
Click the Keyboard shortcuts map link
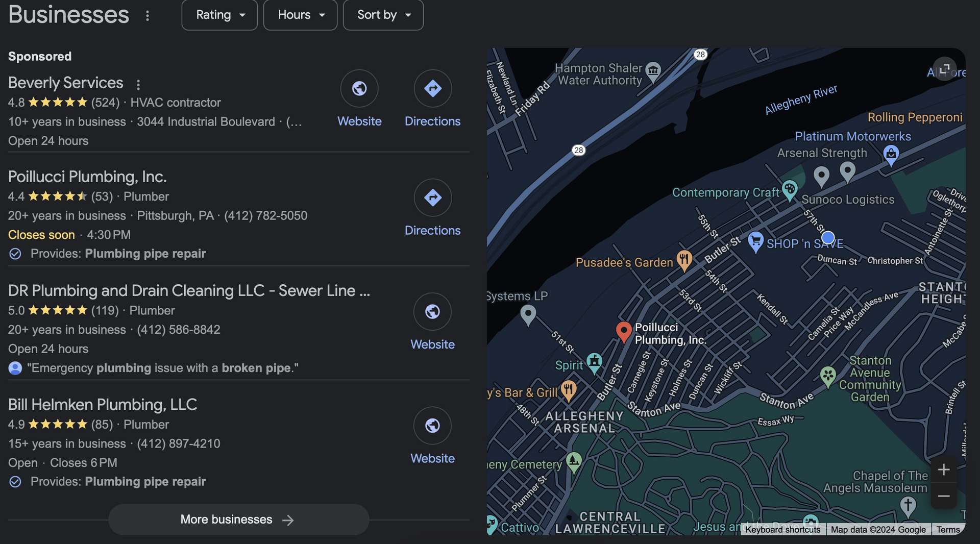782,530
